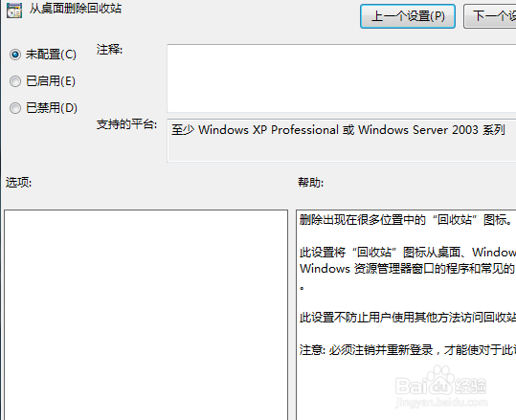Click the 支持的平台 platform info box
Viewport: 516px width, 420px height.
click(341, 141)
